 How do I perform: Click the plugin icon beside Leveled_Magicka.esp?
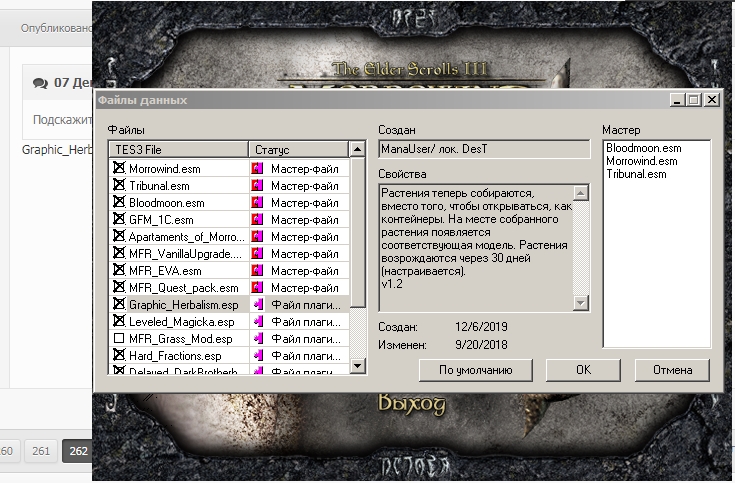[x=257, y=322]
